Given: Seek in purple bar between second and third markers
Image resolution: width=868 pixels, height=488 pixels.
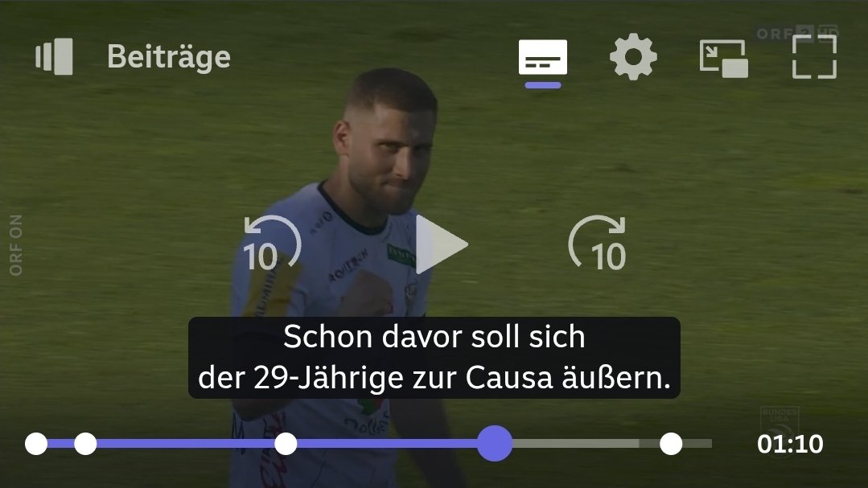Looking at the screenshot, I should [186, 443].
